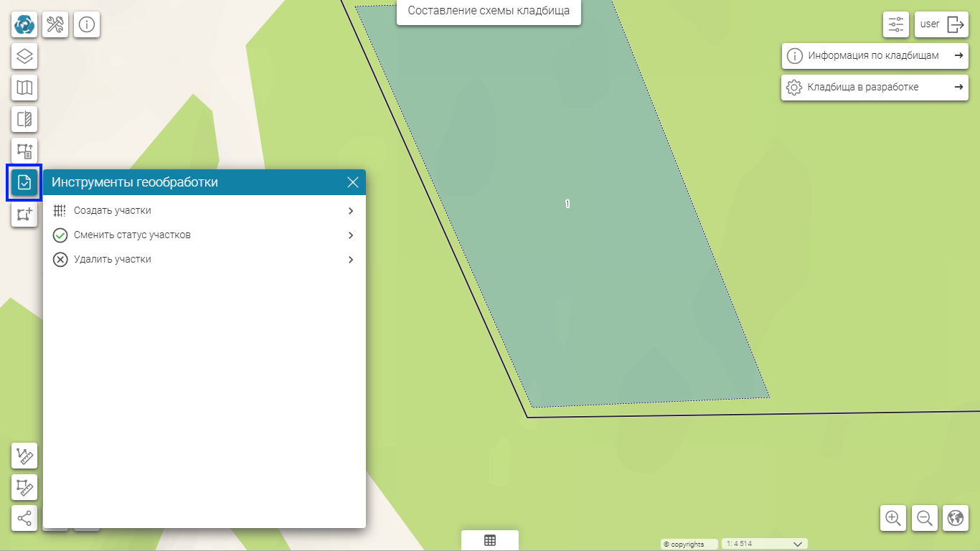Toggle the geoprocessing tools panel button
The width and height of the screenshot is (980, 551).
tap(24, 182)
